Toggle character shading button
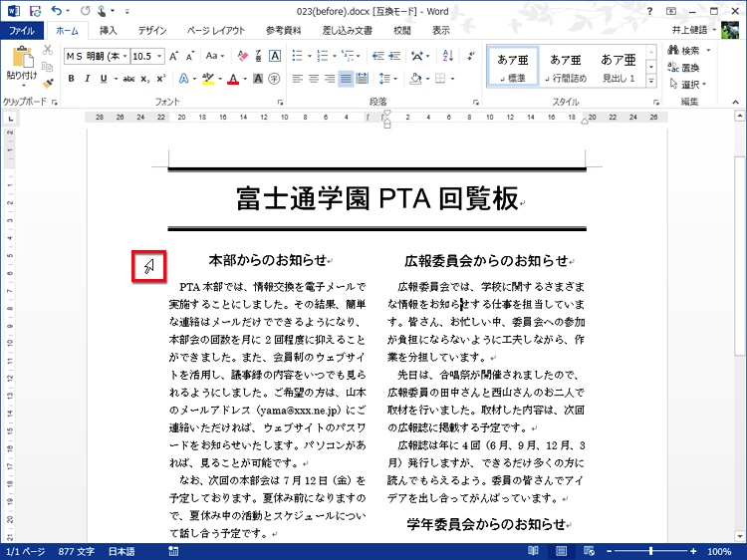 point(258,79)
